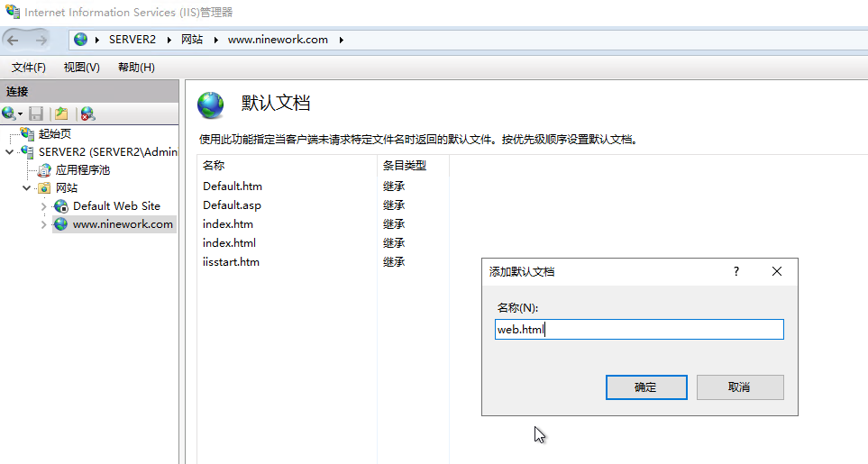Open the 文件(F) menu
Image resolution: width=868 pixels, height=464 pixels.
coord(28,68)
